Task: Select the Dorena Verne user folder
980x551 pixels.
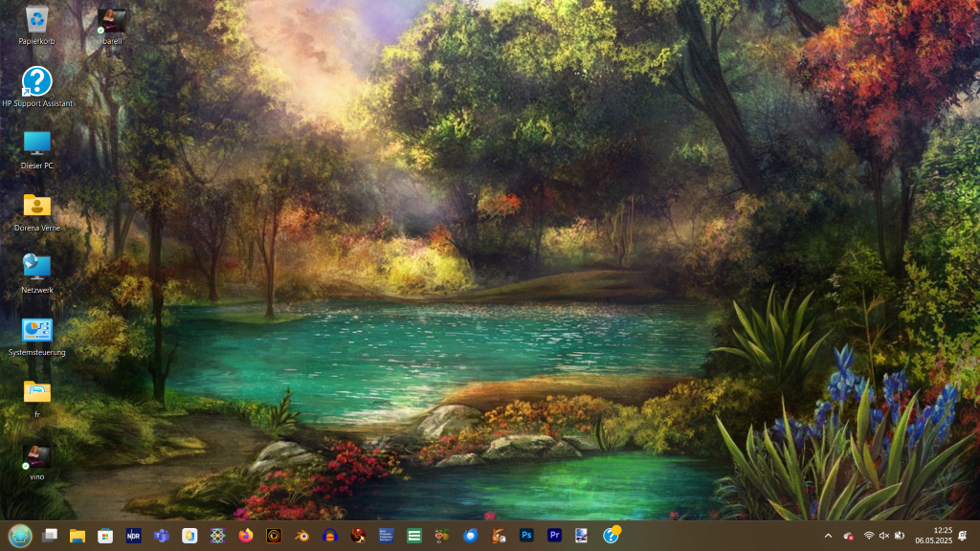Action: point(37,211)
